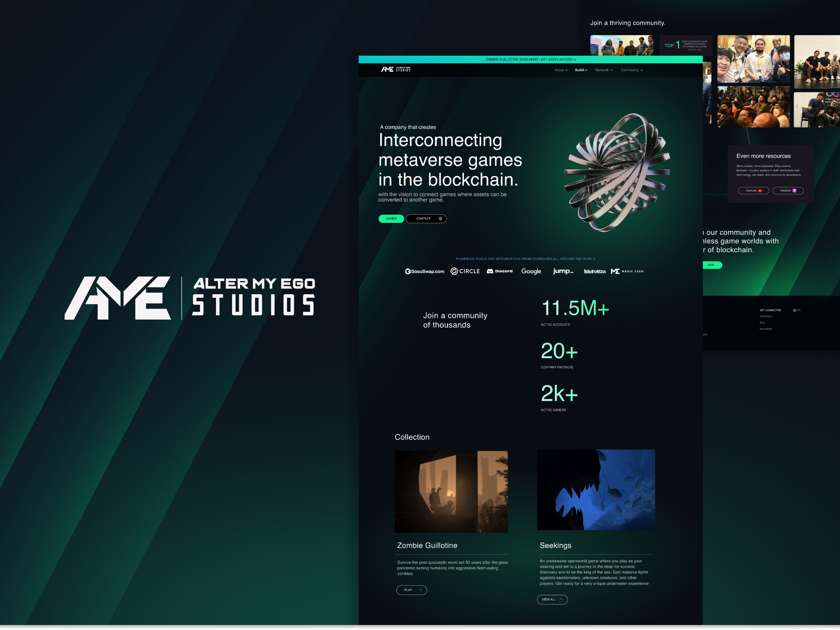Click the large AME Studios logo on left

tap(190, 298)
